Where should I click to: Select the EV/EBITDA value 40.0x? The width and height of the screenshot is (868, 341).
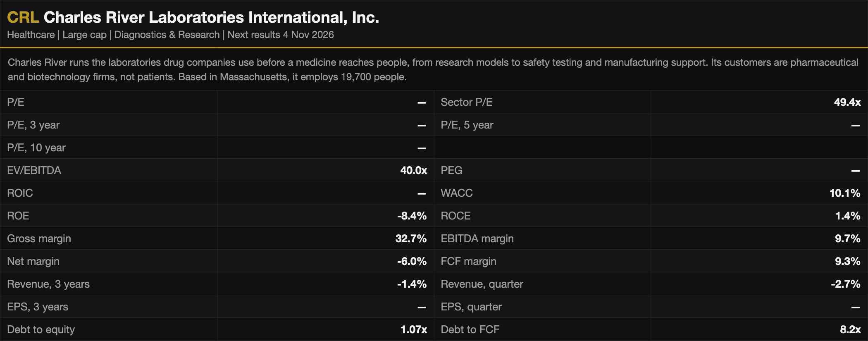(x=413, y=170)
